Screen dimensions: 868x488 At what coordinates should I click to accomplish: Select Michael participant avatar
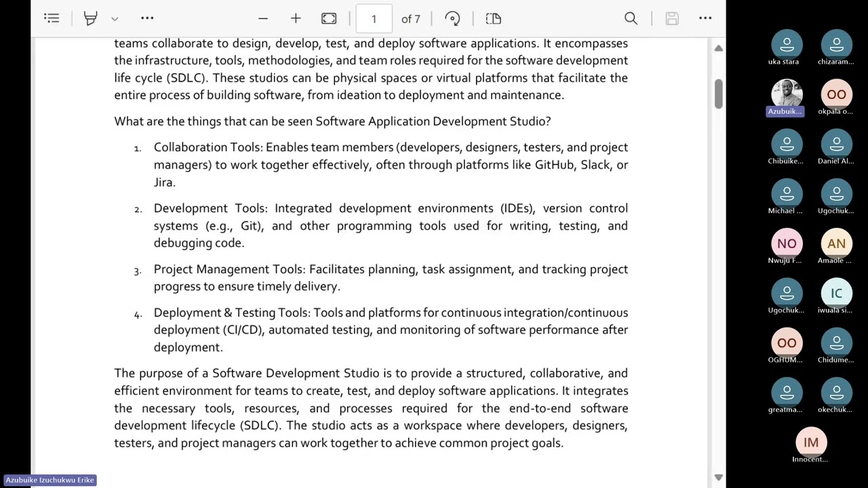click(787, 193)
